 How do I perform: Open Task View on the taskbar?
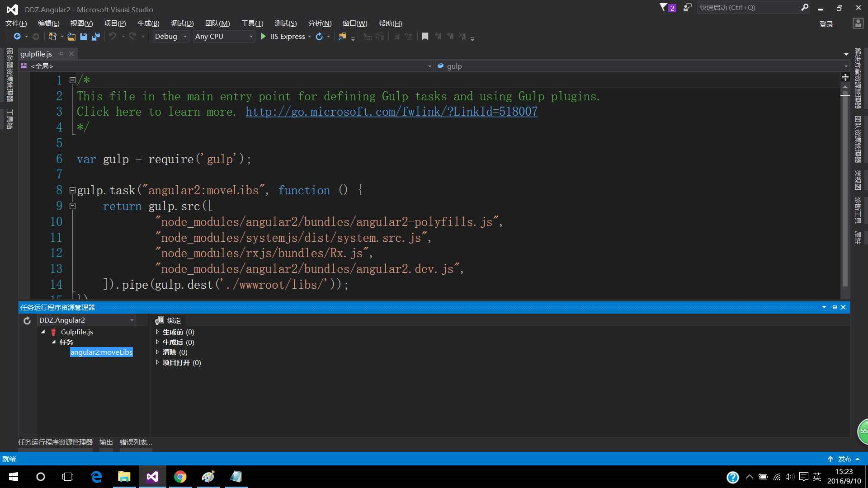pyautogui.click(x=68, y=477)
